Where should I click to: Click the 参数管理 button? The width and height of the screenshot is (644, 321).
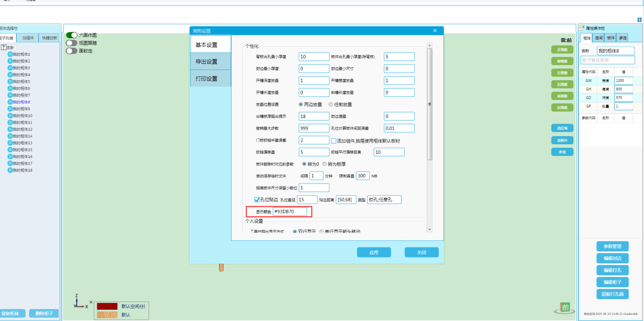click(612, 246)
